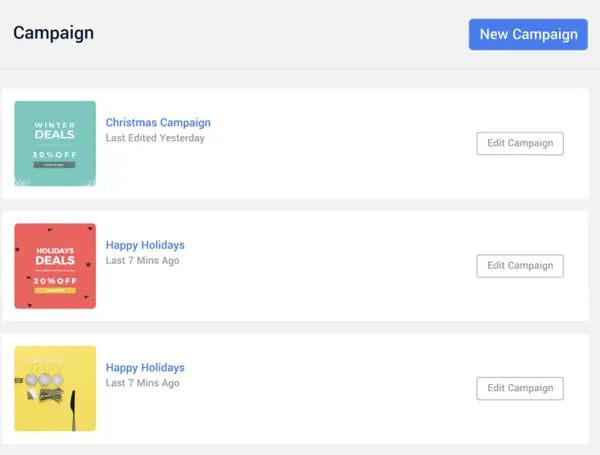The image size is (600, 455).
Task: Click Last 7 Mins Ago beside red thumbnail
Action: pyautogui.click(x=143, y=261)
